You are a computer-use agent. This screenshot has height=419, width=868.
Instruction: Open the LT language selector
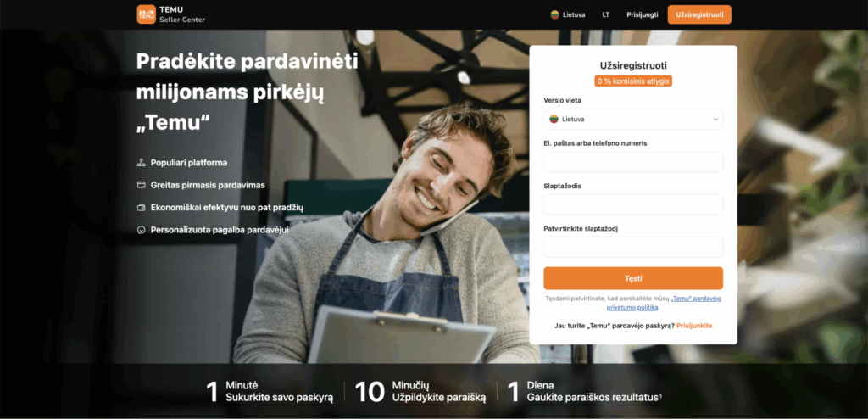tap(605, 15)
